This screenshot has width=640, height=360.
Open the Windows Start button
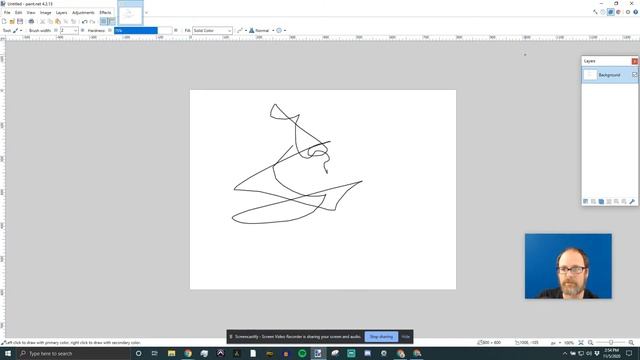(x=8, y=353)
